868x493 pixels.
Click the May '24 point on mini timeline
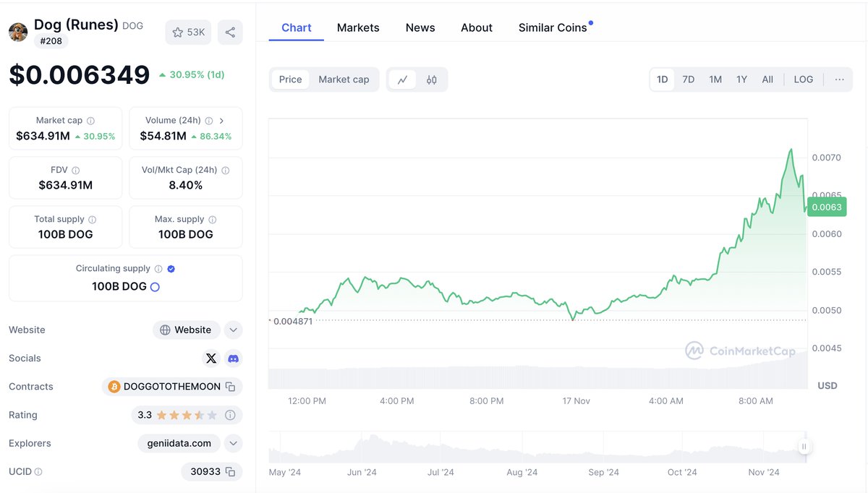tap(285, 472)
